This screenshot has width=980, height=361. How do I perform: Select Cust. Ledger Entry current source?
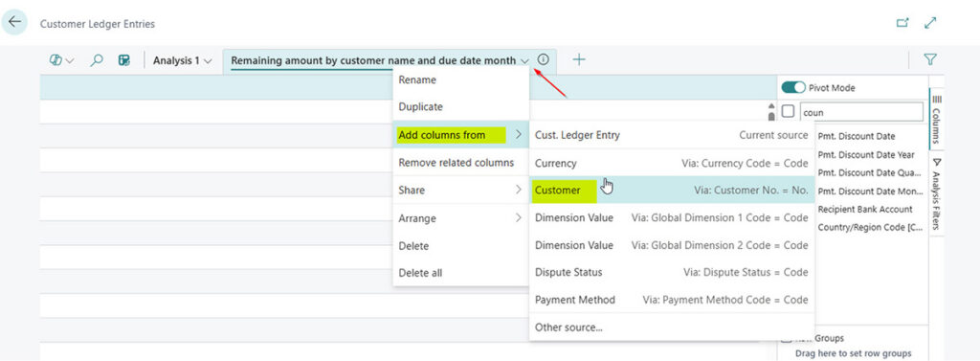pyautogui.click(x=672, y=135)
